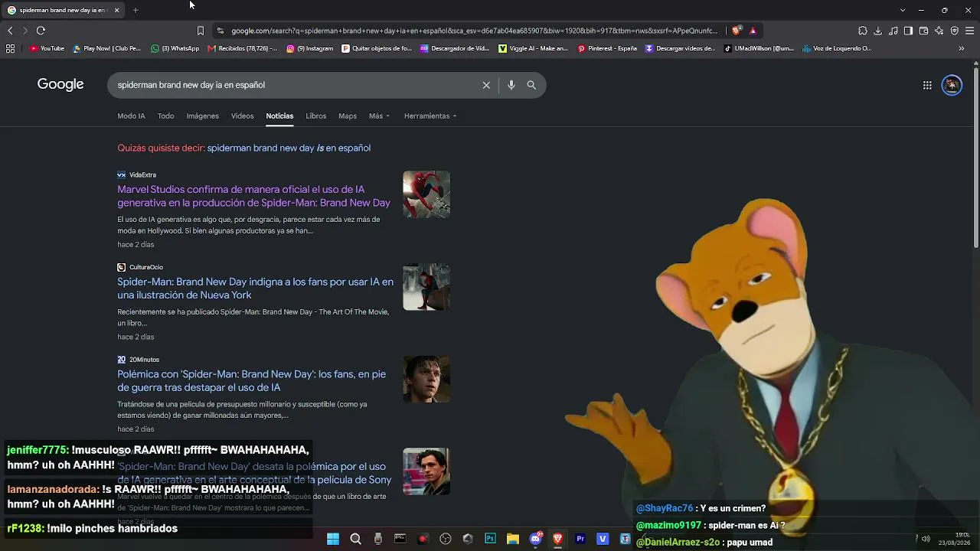Open the Windows Start menu
Image resolution: width=980 pixels, height=551 pixels.
pyautogui.click(x=333, y=539)
